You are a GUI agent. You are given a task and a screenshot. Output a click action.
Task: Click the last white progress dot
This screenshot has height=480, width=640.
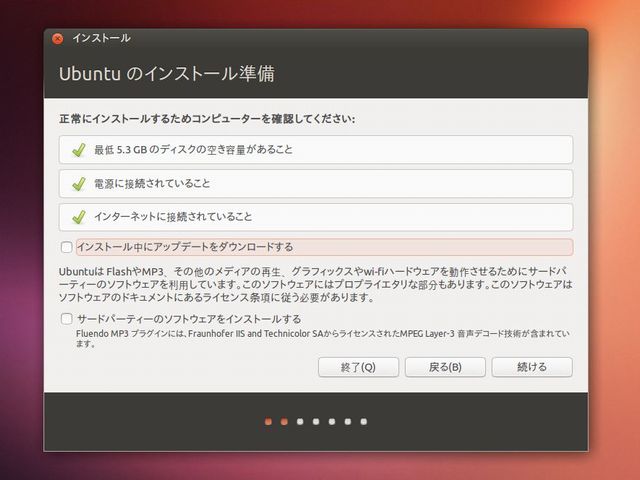tap(364, 422)
